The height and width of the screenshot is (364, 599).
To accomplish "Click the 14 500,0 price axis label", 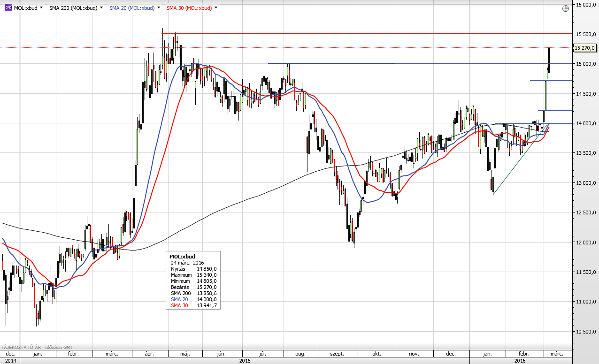I will tap(586, 94).
